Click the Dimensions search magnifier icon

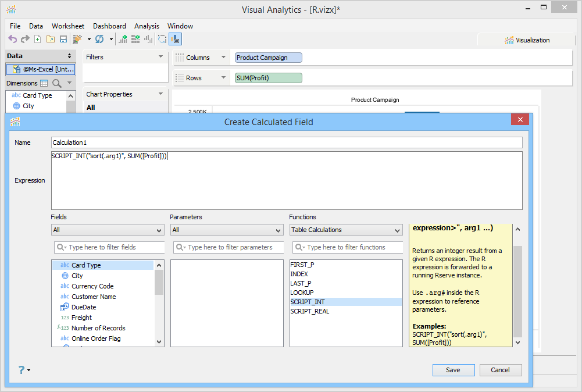pos(57,83)
